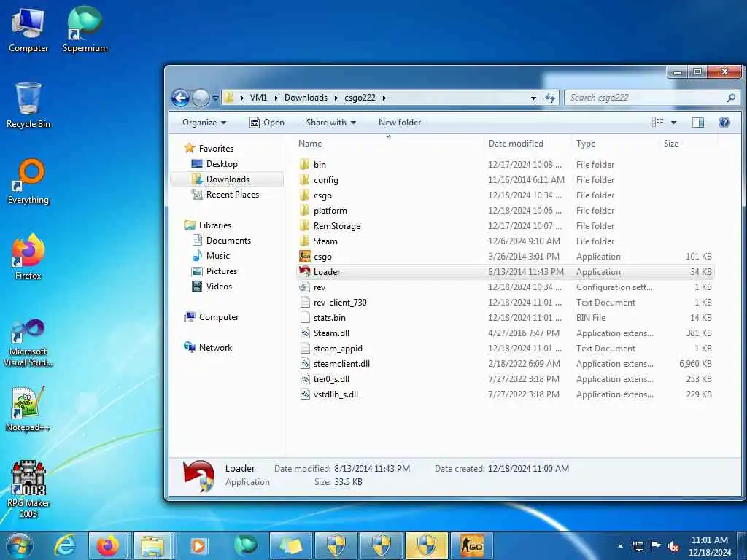747x560 pixels.
Task: Click the Refresh button next to address bar
Action: (550, 98)
